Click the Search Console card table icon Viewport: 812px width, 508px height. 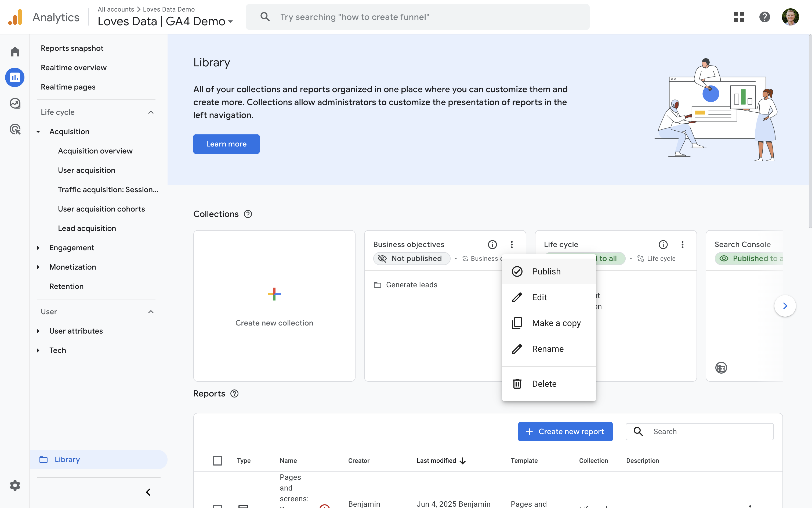coord(721,368)
